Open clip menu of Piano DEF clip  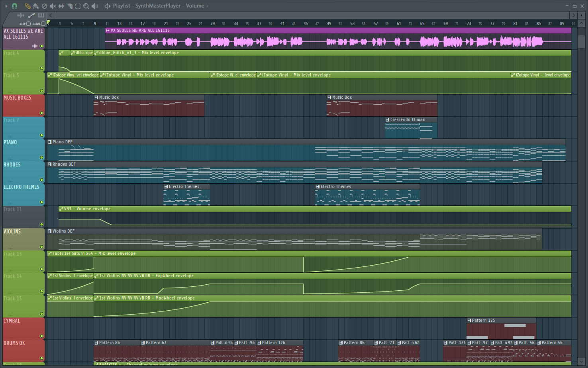point(50,142)
